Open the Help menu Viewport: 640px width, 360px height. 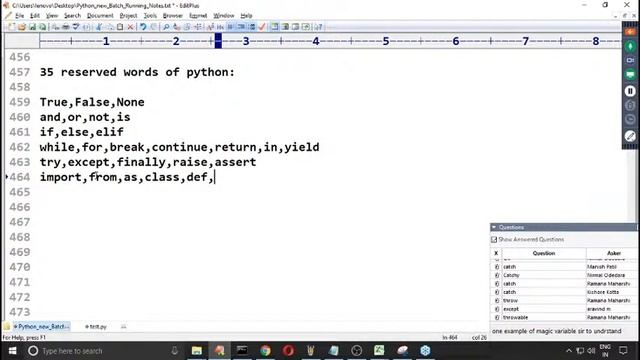[246, 16]
